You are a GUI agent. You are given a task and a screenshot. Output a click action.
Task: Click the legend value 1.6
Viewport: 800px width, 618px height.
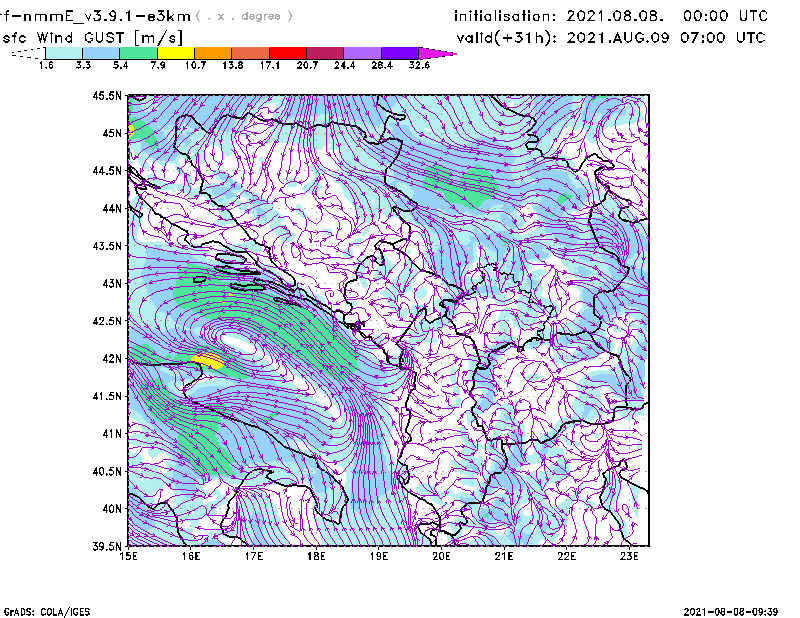pos(46,65)
